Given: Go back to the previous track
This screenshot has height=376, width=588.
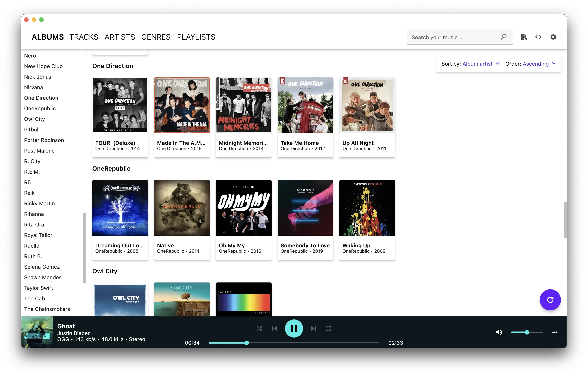Looking at the screenshot, I should click(x=274, y=328).
